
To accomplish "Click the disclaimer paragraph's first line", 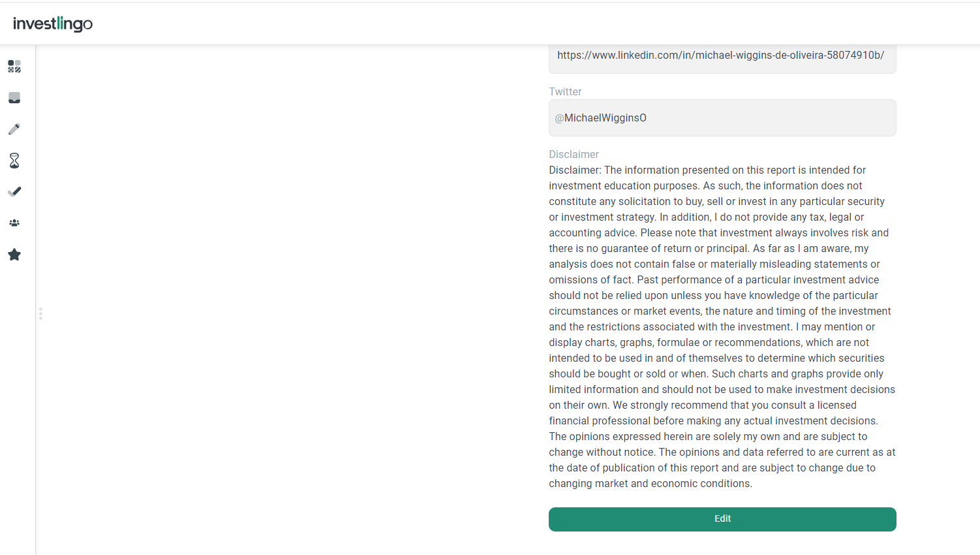I will tap(707, 170).
